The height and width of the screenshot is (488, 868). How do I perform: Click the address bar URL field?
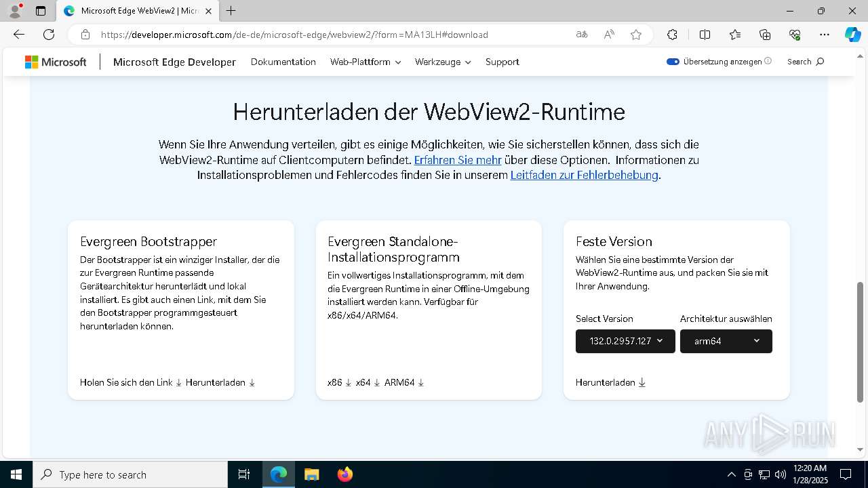pyautogui.click(x=294, y=35)
